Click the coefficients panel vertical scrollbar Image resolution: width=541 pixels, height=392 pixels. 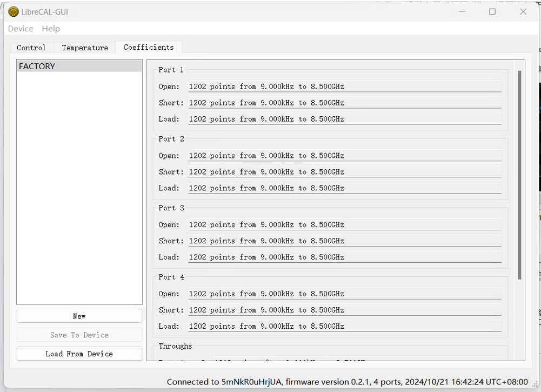pos(519,174)
